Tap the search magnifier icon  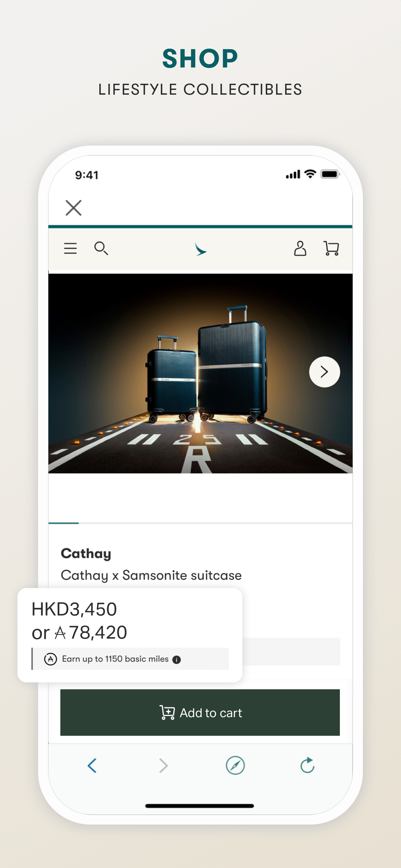pyautogui.click(x=101, y=248)
